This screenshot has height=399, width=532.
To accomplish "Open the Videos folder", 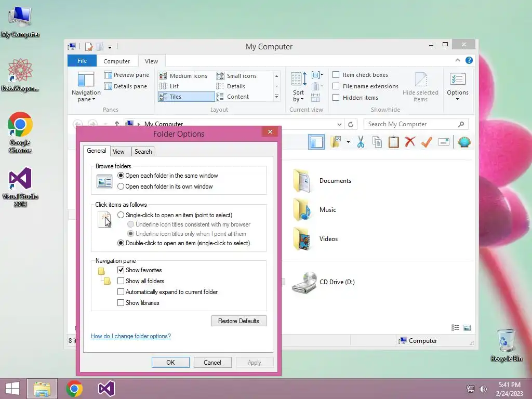I will tap(315, 239).
